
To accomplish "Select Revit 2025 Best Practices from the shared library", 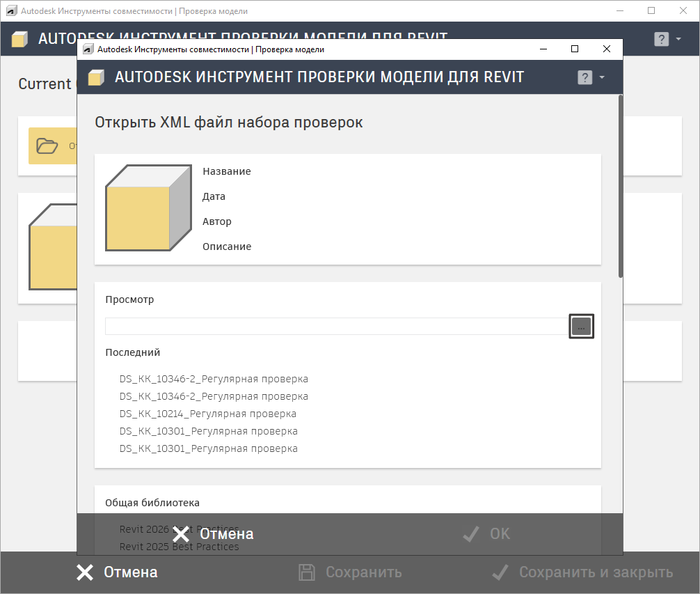I will (x=179, y=547).
